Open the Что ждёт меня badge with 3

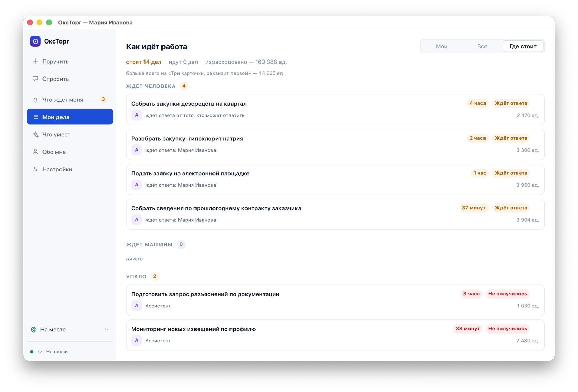point(103,99)
